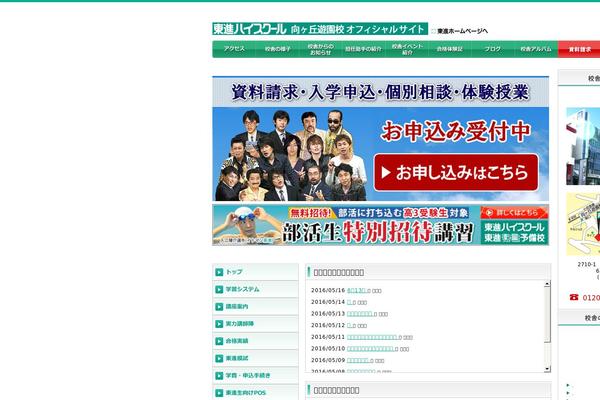Click the 東進ハイスクール site logo header

click(x=320, y=29)
